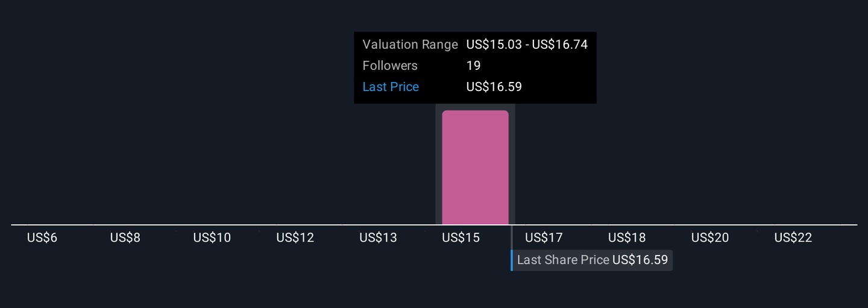Click the US$16.59 value beside Last Price
The image size is (868, 308).
[x=494, y=87]
